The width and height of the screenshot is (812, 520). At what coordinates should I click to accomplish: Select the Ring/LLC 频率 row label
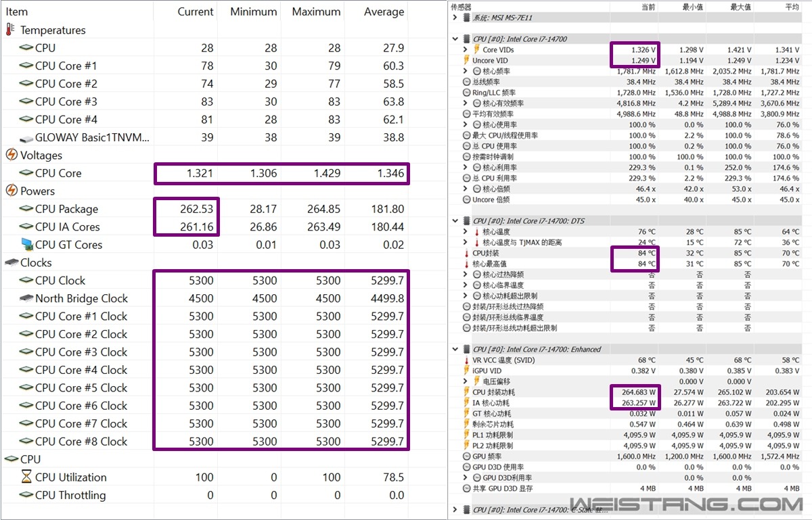tap(494, 93)
